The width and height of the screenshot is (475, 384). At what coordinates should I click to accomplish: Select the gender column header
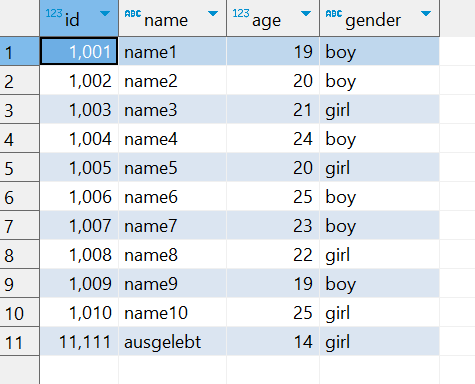(379, 18)
